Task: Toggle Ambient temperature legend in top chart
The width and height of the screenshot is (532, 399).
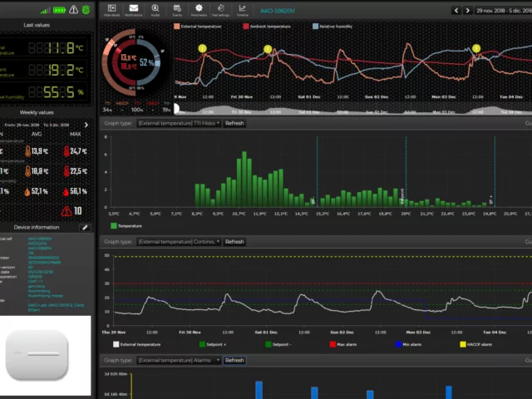Action: pos(267,26)
